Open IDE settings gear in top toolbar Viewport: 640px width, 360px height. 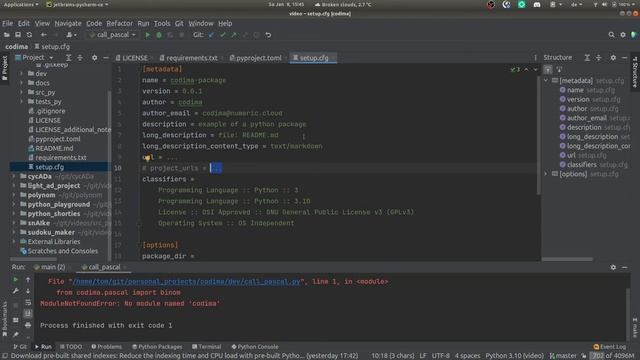(x=623, y=35)
